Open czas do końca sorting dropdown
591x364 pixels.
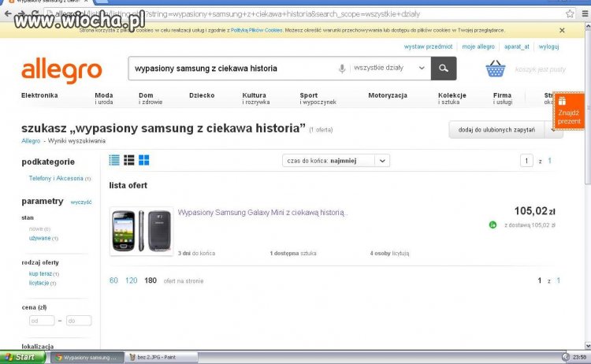point(336,161)
